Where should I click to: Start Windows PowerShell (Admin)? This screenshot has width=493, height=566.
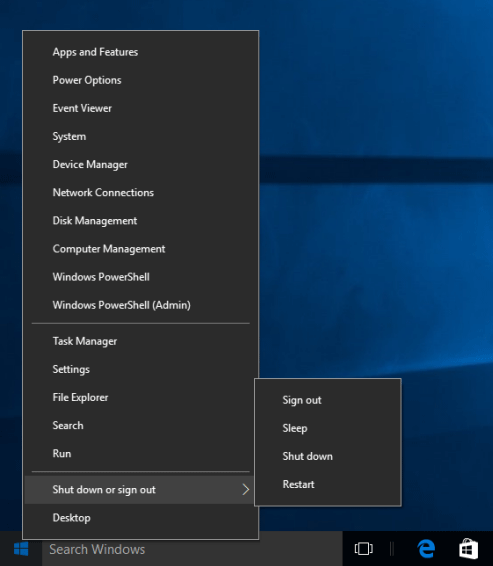click(140, 305)
